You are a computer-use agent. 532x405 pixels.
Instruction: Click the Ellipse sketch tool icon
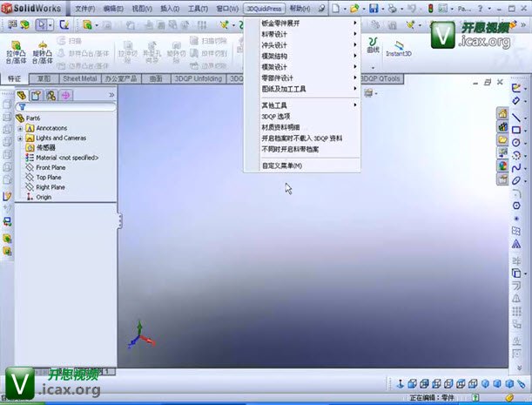pos(515,180)
